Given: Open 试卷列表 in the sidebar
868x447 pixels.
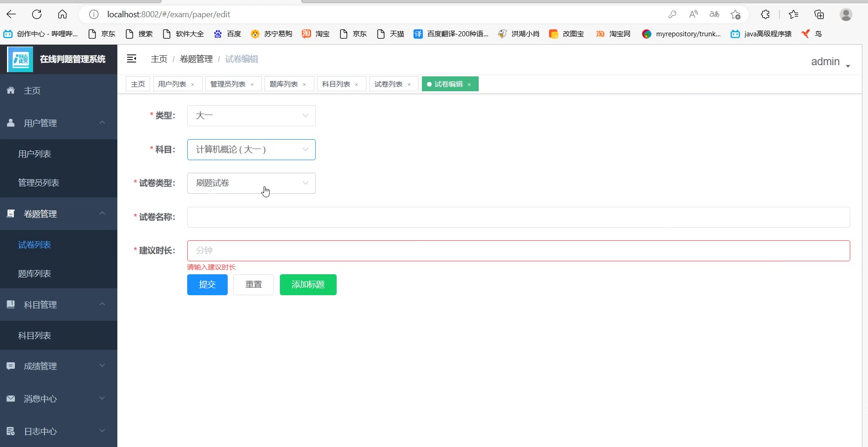Looking at the screenshot, I should (59, 245).
